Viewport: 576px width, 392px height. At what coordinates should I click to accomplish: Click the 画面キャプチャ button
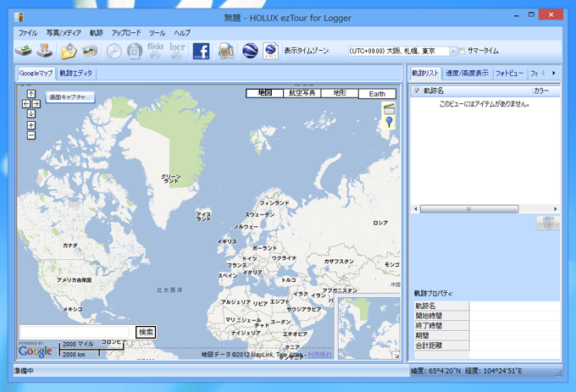pos(69,97)
